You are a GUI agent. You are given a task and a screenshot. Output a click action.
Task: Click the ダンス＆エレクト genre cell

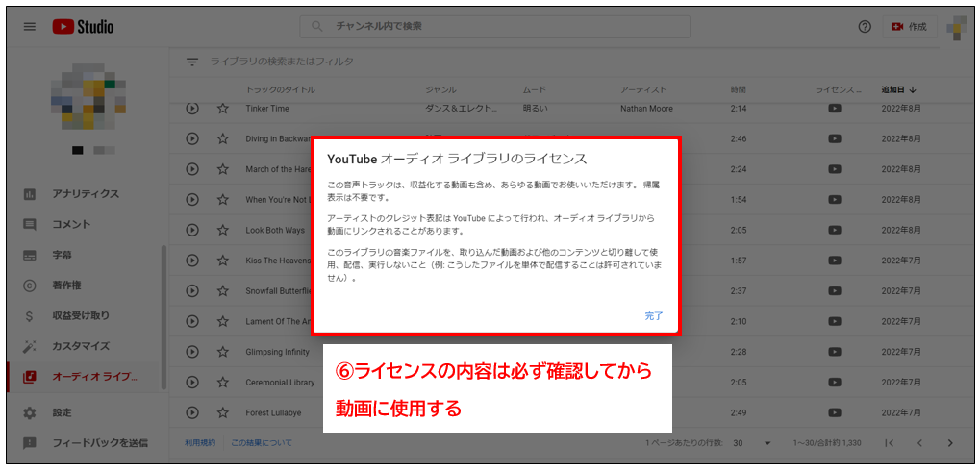click(x=462, y=109)
